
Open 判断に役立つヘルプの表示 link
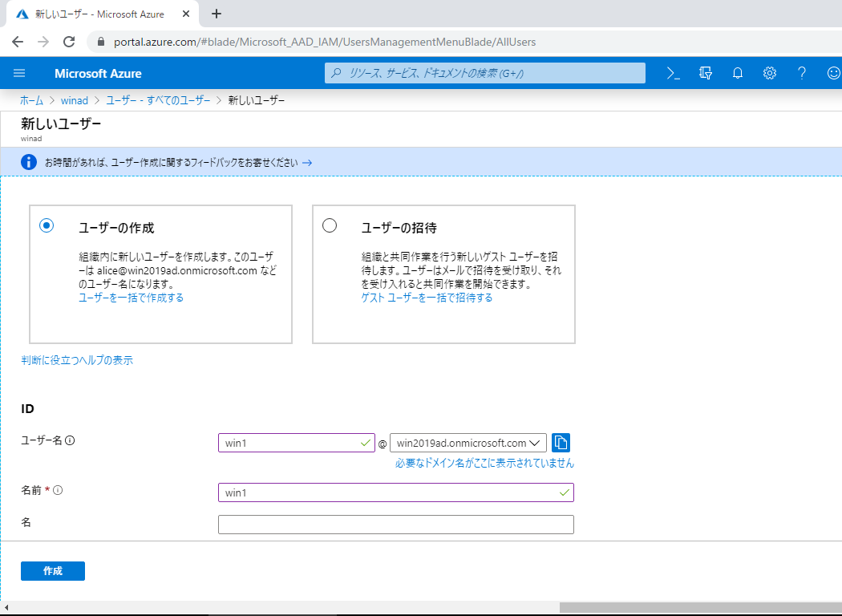click(77, 360)
